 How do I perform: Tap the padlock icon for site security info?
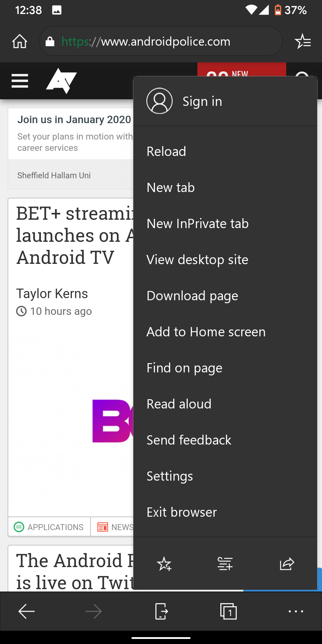coord(50,41)
